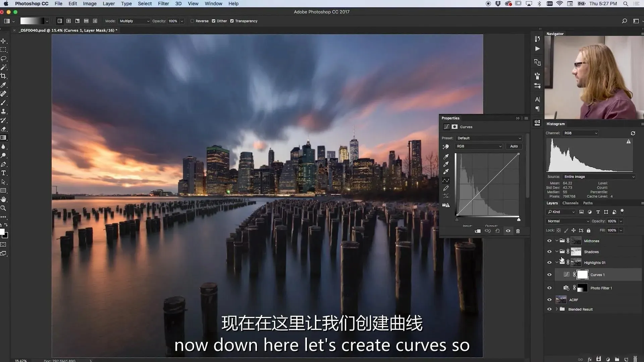Select the Zoom tool in toolbar

(x=3, y=208)
